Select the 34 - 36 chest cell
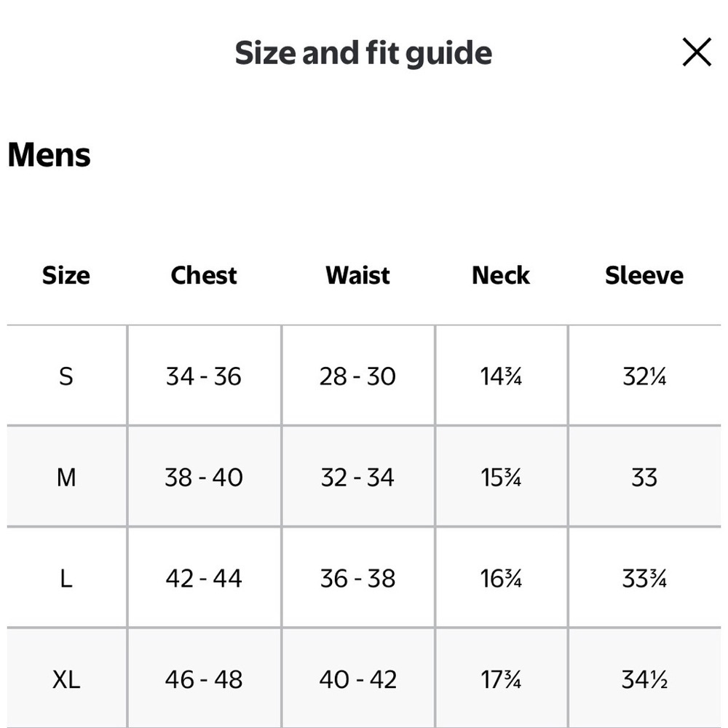Screen dimensions: 728x728 [x=204, y=376]
